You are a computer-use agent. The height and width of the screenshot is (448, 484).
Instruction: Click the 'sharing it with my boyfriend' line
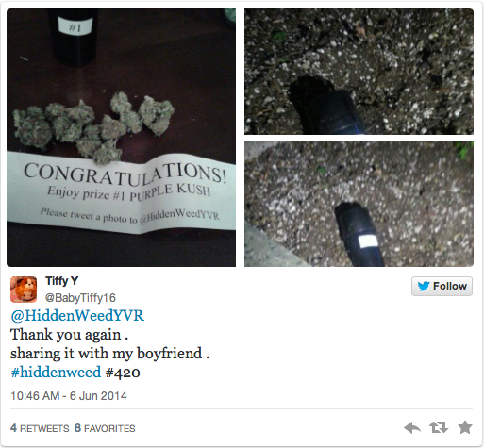tap(109, 354)
